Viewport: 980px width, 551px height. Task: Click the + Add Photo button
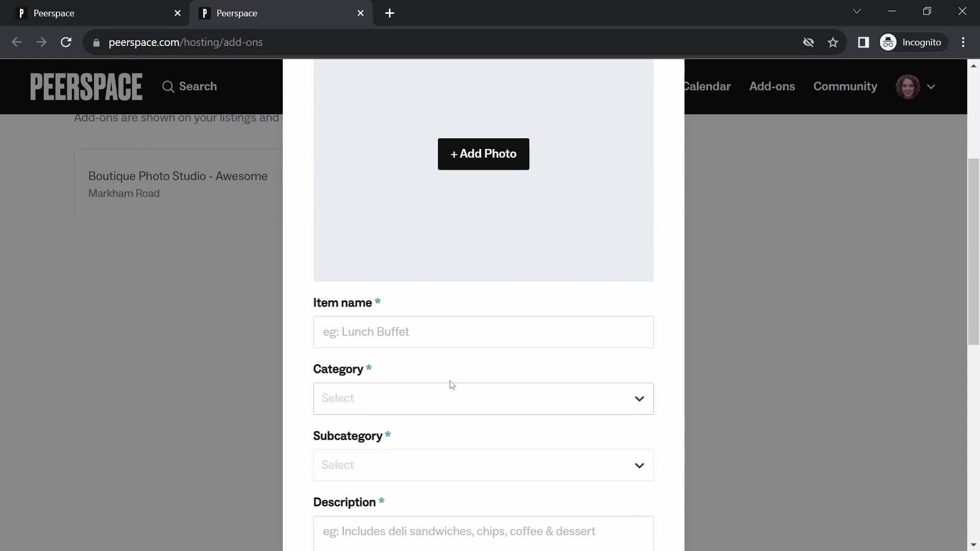pyautogui.click(x=483, y=154)
